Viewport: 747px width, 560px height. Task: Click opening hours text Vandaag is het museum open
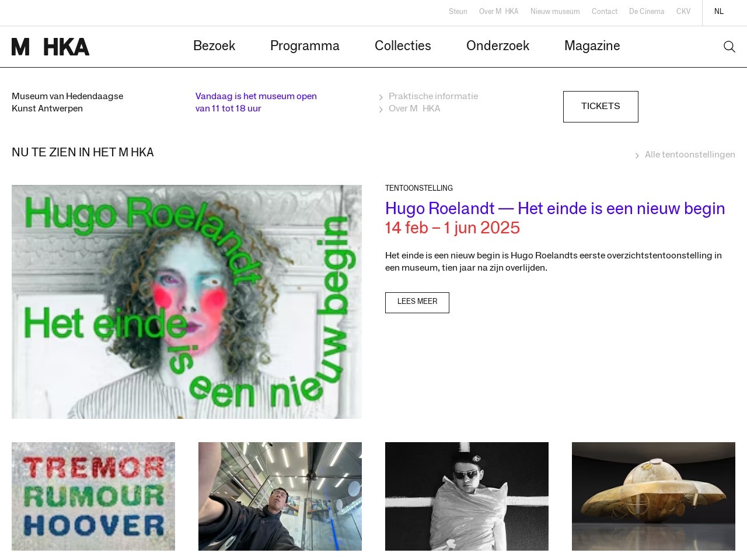[256, 103]
